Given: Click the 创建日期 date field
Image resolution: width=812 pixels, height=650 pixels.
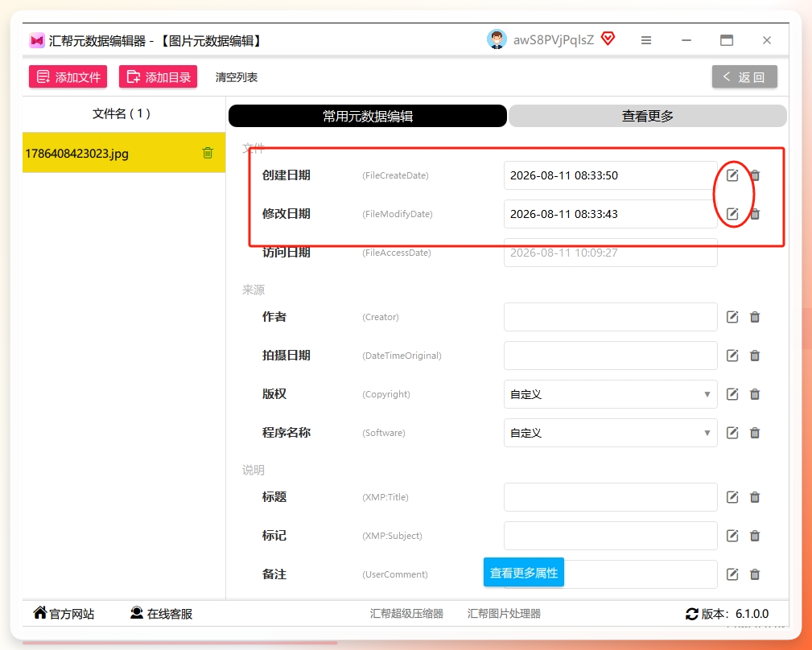Looking at the screenshot, I should click(x=611, y=175).
